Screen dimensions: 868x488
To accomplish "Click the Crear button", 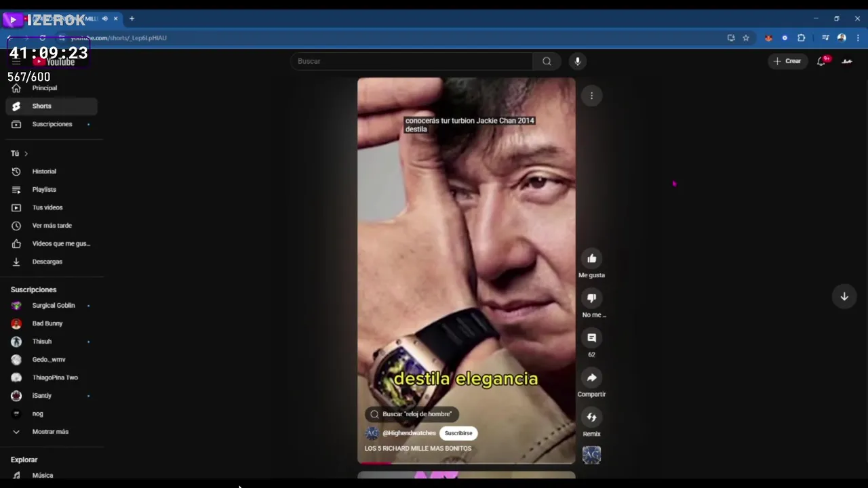I will coord(787,61).
